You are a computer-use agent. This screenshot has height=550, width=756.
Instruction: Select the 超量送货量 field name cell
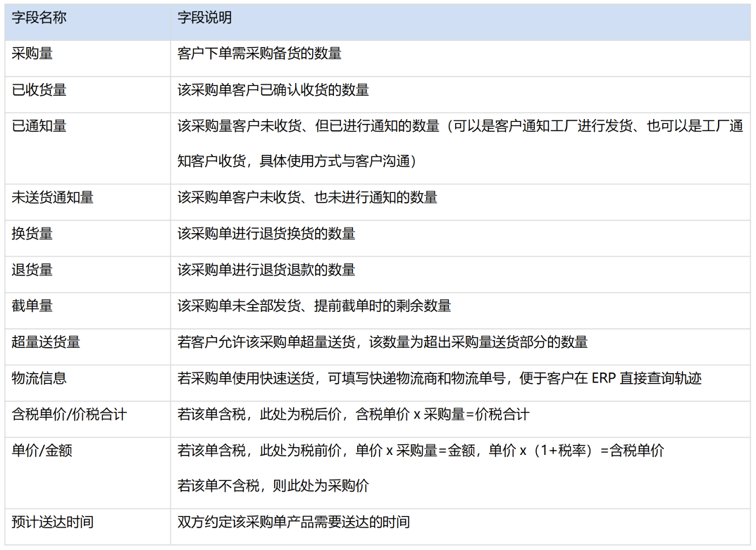pyautogui.click(x=46, y=342)
